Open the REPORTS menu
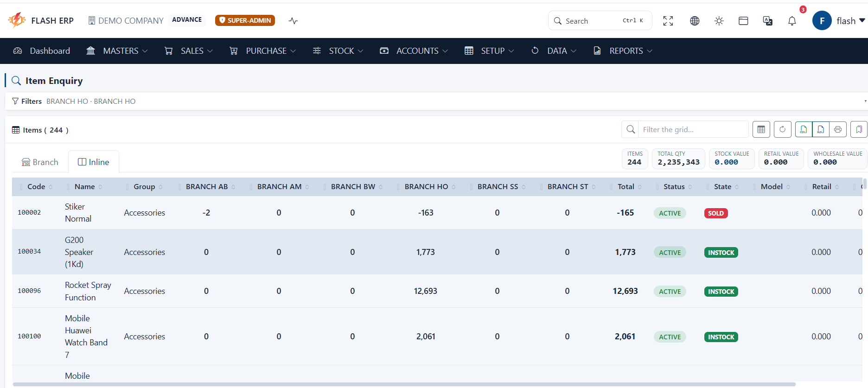 [x=623, y=51]
